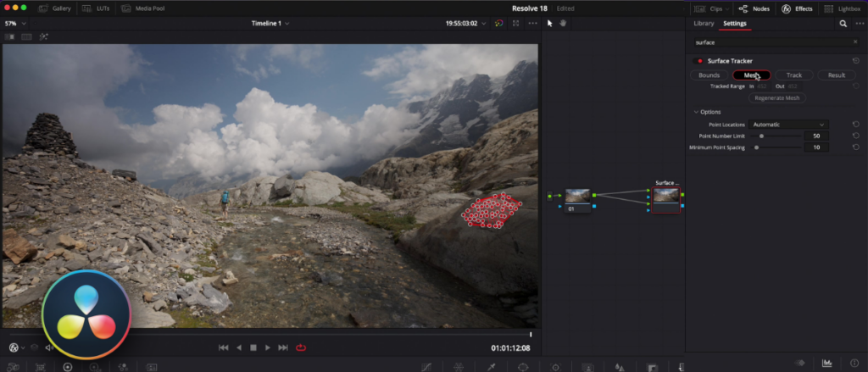Open the LUTs panel
The image size is (868, 372).
pos(95,8)
